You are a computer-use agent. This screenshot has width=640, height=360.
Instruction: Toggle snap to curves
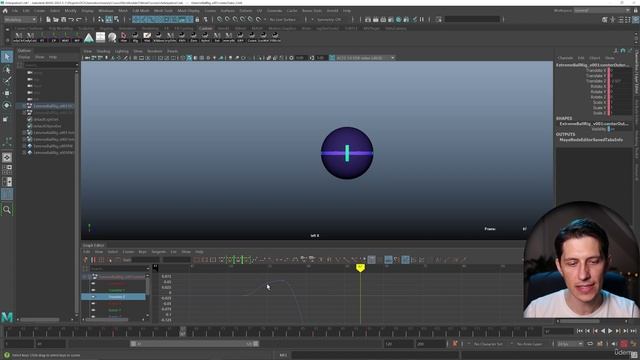point(228,19)
